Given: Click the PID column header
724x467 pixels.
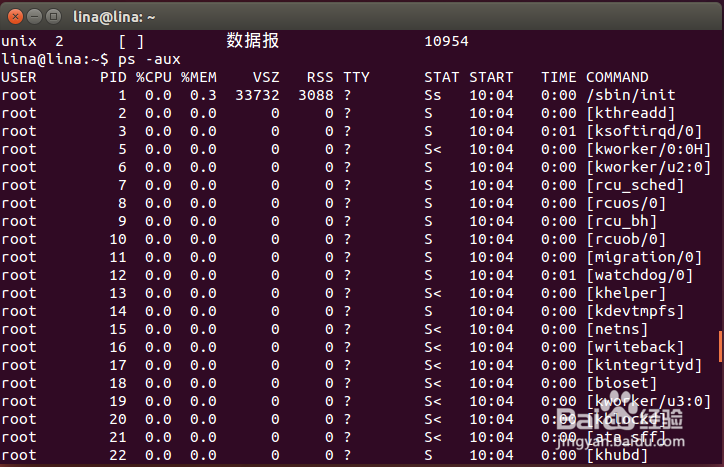Looking at the screenshot, I should pyautogui.click(x=114, y=77).
